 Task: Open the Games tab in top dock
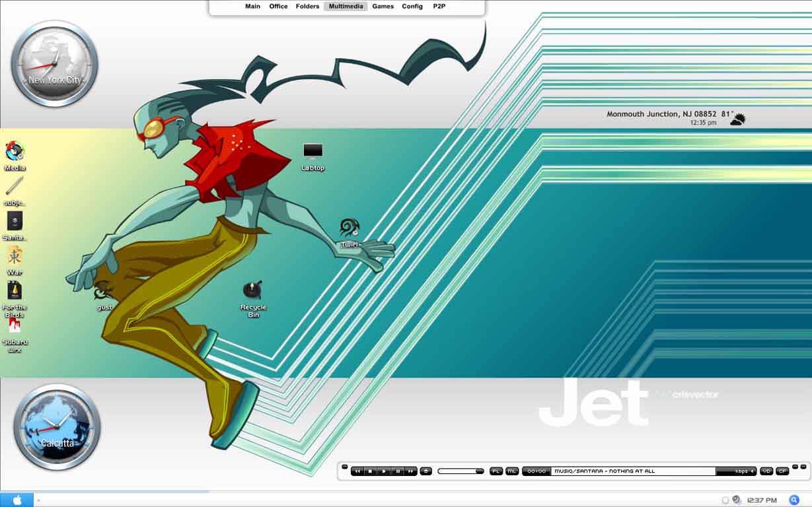[x=383, y=7]
